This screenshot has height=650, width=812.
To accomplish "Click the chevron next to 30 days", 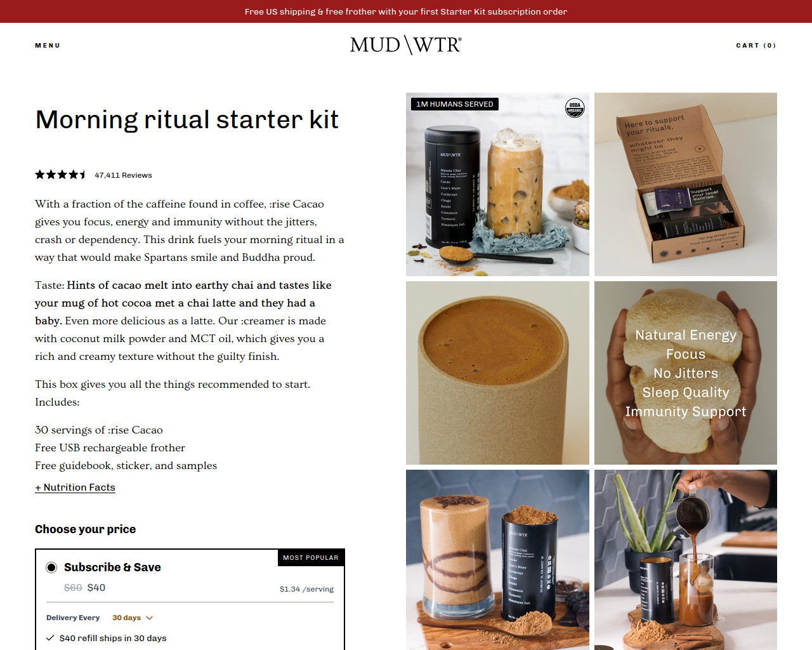I will [150, 618].
